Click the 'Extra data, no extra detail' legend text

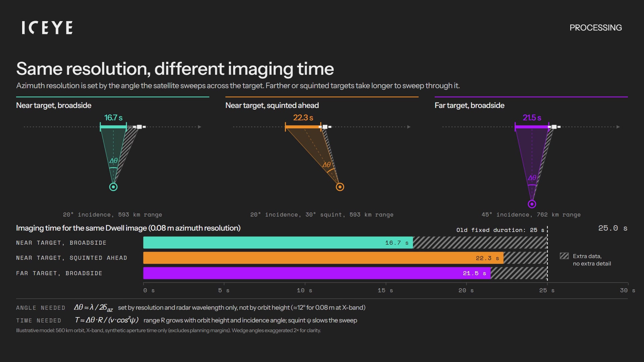(592, 260)
